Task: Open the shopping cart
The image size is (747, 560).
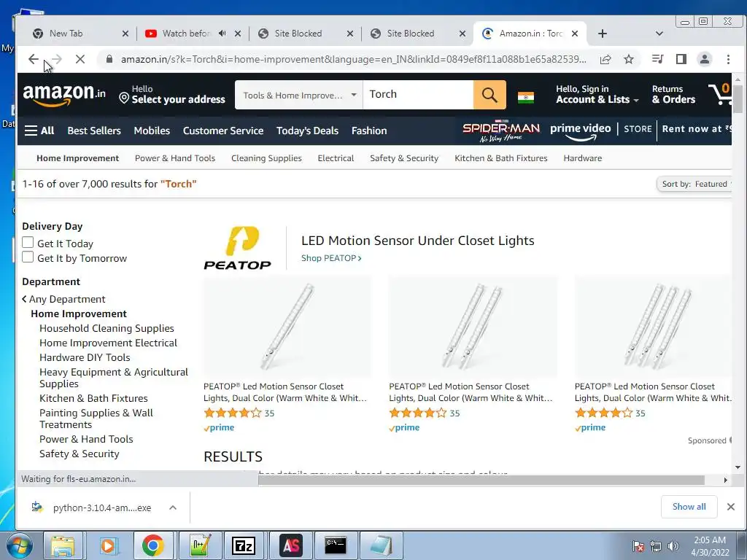Action: pyautogui.click(x=720, y=93)
